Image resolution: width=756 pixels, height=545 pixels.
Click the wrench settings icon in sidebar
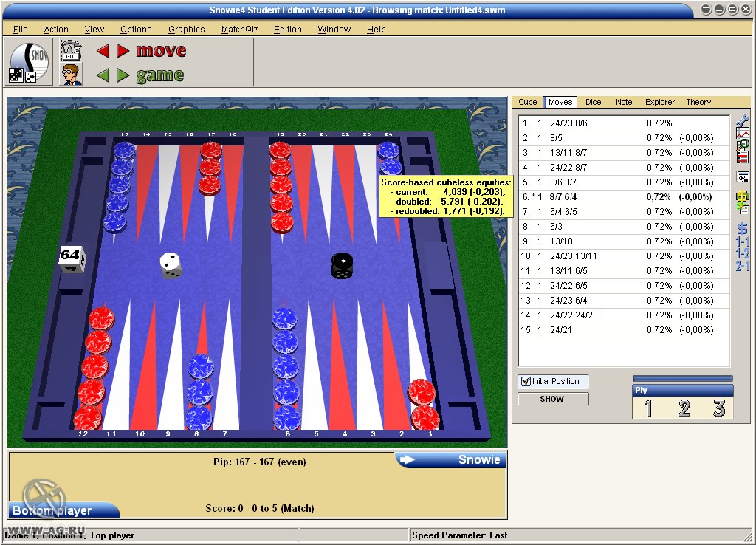(x=743, y=120)
